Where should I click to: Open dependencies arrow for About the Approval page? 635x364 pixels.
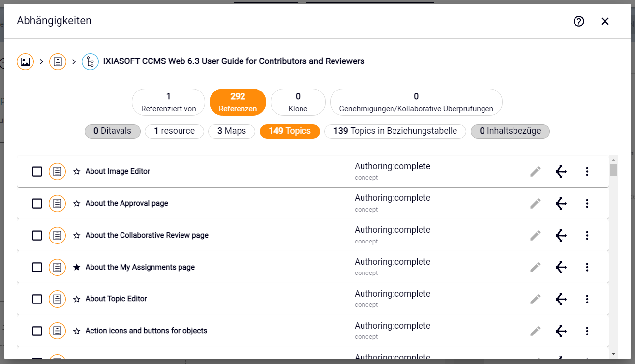click(x=561, y=204)
